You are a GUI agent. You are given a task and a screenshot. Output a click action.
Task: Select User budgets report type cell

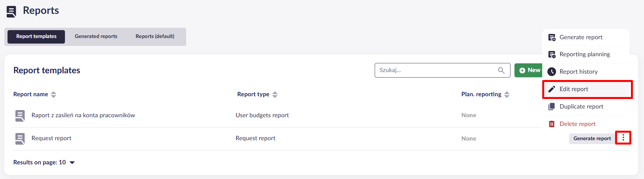262,115
